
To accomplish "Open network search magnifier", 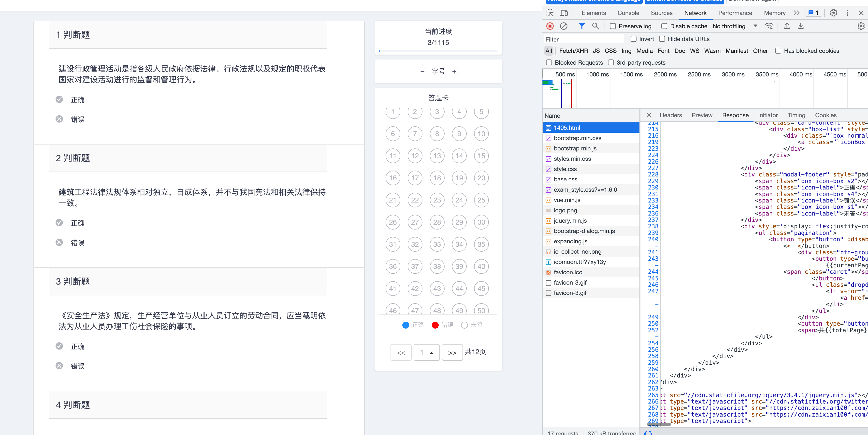I will [595, 26].
